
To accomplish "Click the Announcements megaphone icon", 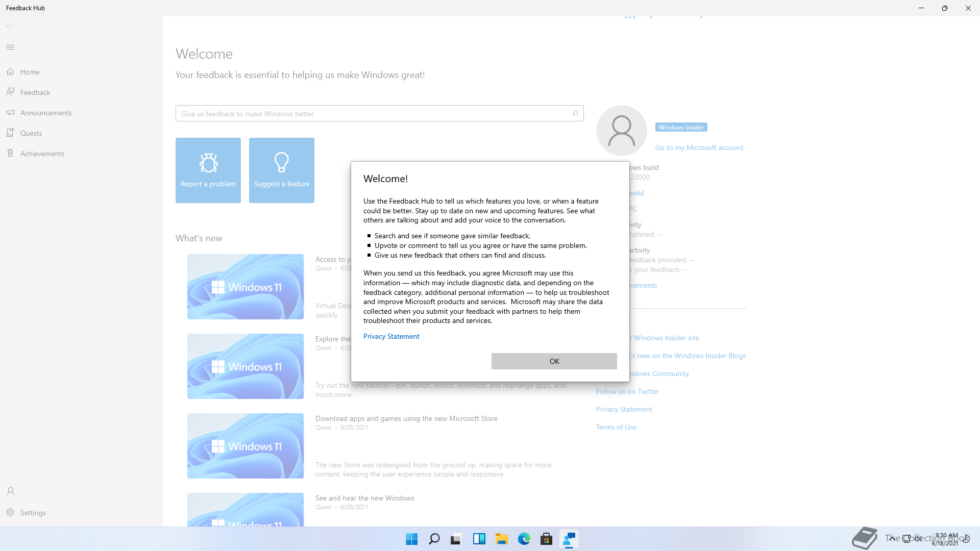I will tap(10, 112).
